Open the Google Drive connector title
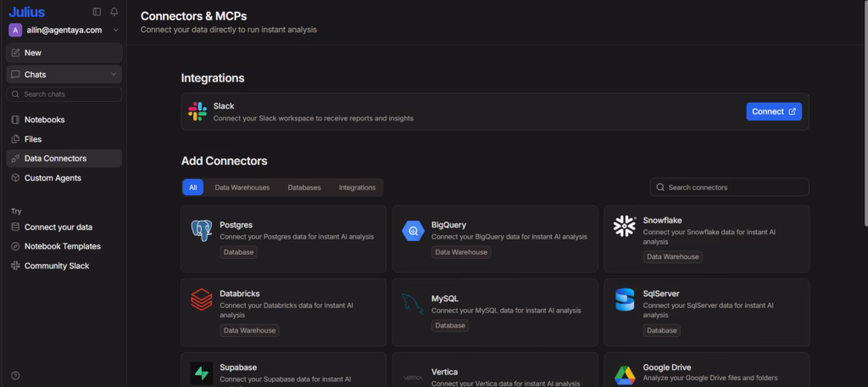This screenshot has height=387, width=868. 667,367
